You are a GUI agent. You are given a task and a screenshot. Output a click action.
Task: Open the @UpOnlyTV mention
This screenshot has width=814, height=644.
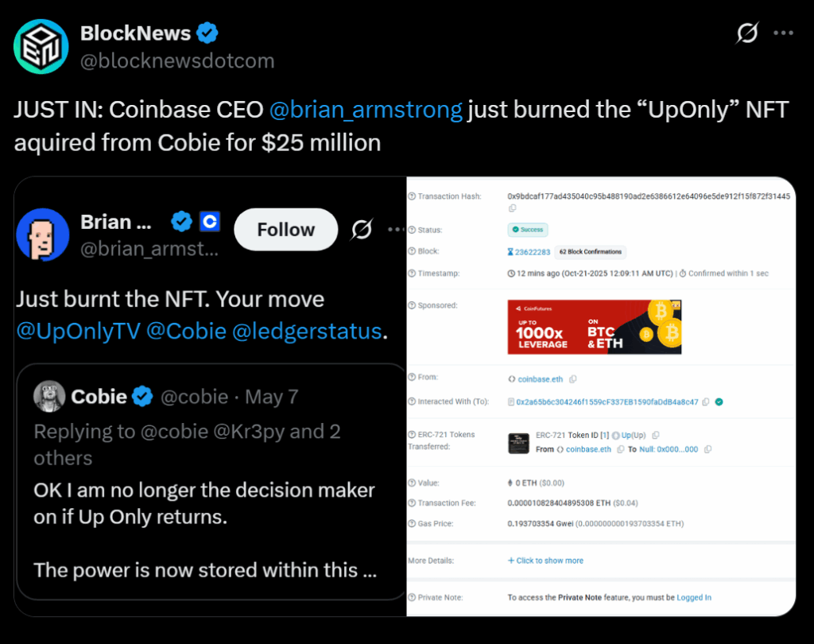coord(78,331)
